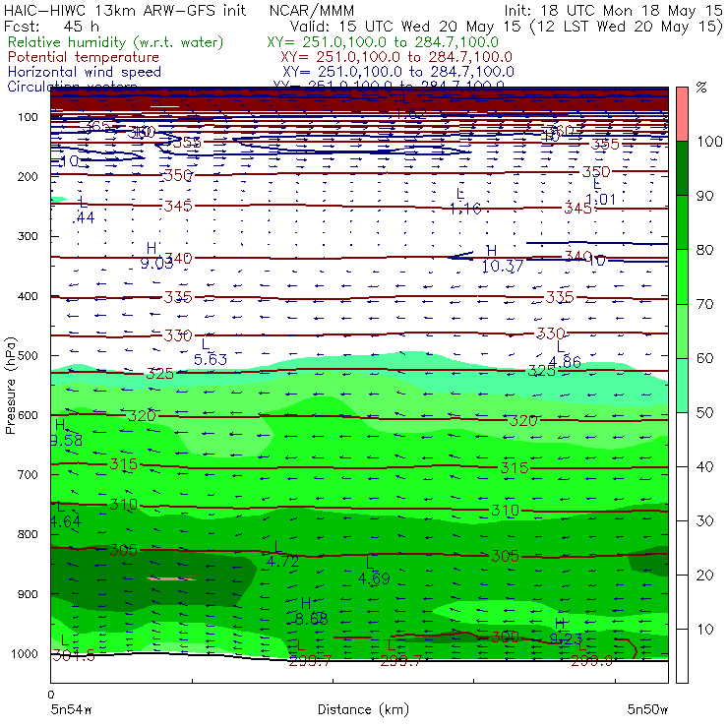Click the 'H 9.23' wind maximum label

[x=566, y=632]
